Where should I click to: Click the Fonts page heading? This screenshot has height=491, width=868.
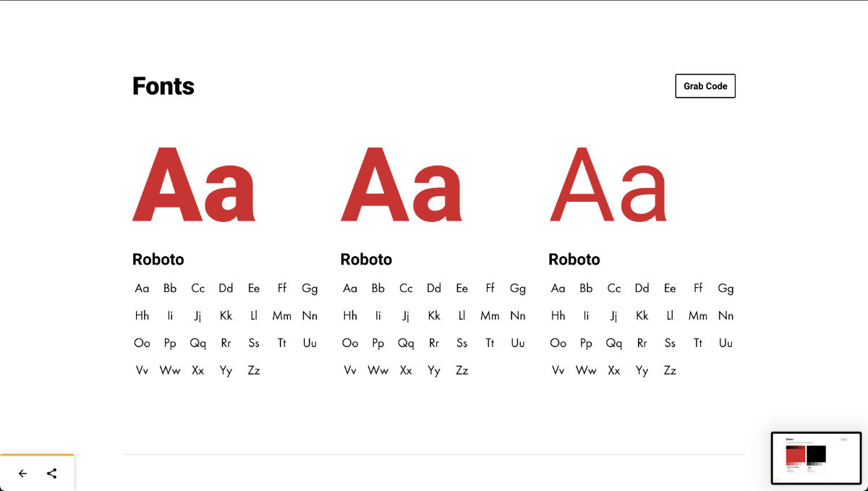[x=163, y=86]
